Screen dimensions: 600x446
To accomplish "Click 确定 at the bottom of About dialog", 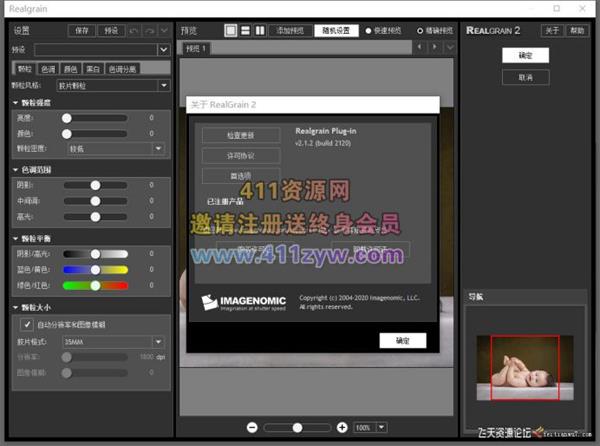I will click(403, 340).
